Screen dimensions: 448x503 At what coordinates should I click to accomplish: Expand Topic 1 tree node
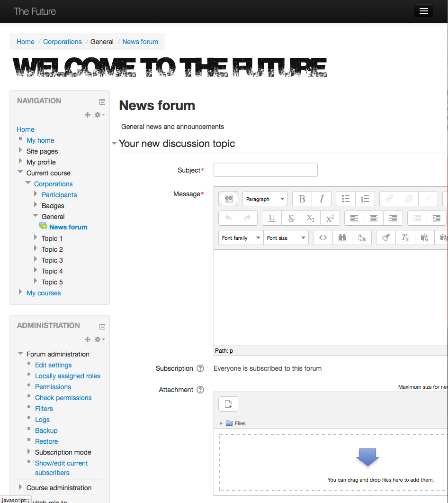click(35, 238)
